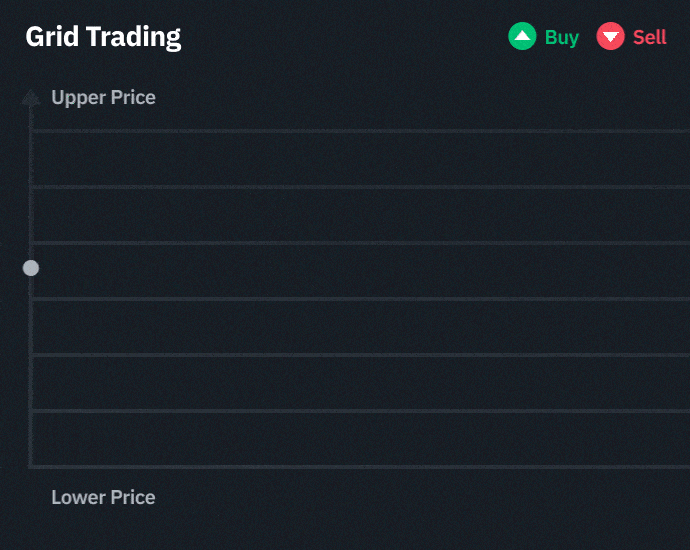Click the grid line just below the gray dot
Screen dimensions: 690x550
[x=360, y=298]
